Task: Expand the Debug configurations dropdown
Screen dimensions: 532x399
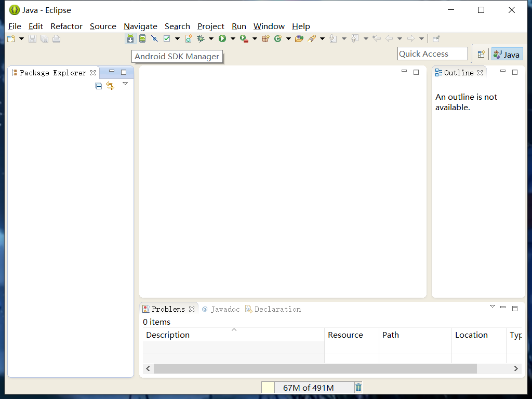Action: [211, 38]
